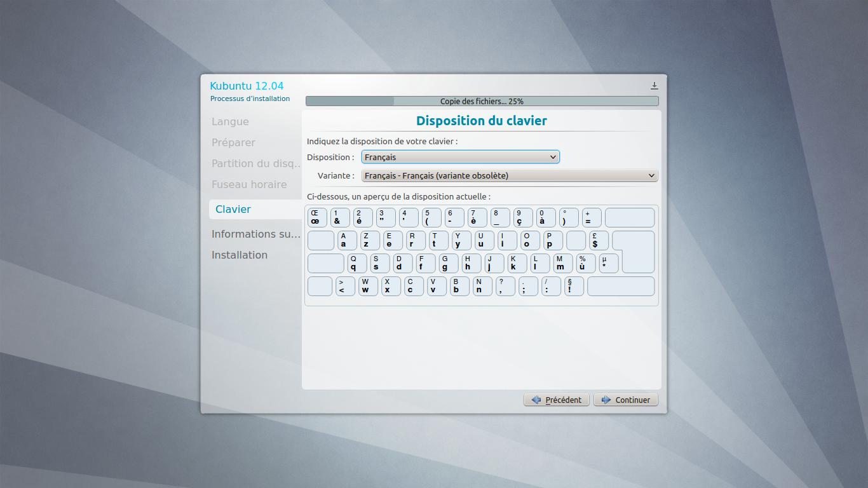
Task: Click the 7 è key in preview
Action: [x=477, y=217]
